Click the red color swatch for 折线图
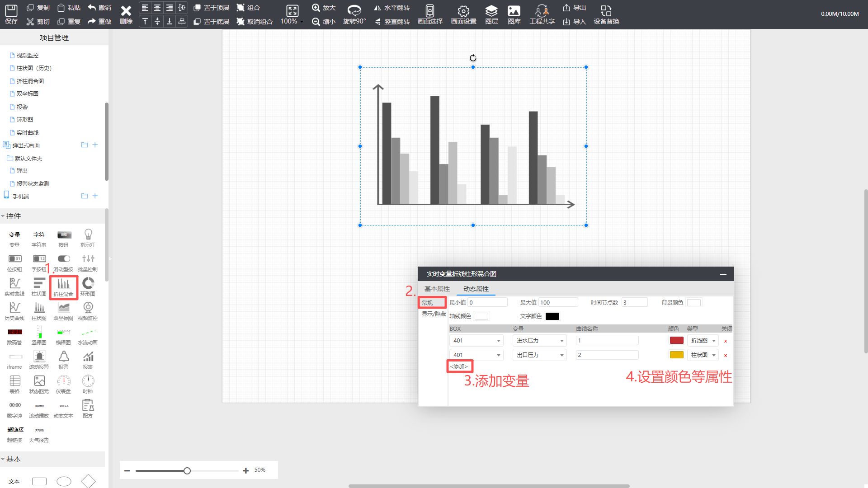 (x=676, y=340)
